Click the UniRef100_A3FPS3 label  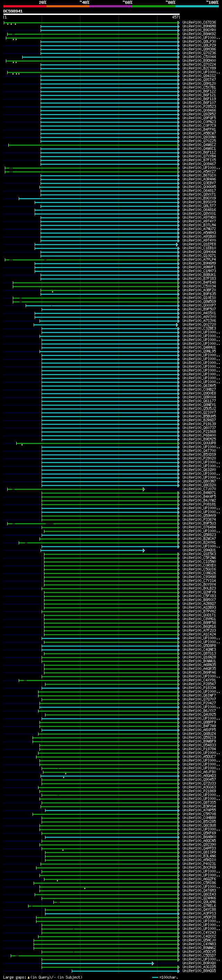[199, 913]
